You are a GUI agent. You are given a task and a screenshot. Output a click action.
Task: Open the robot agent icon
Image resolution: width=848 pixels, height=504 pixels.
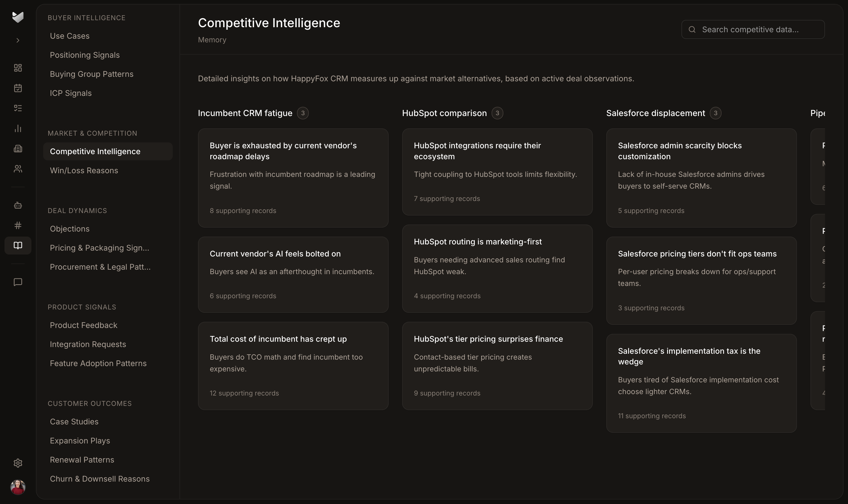coord(18,205)
